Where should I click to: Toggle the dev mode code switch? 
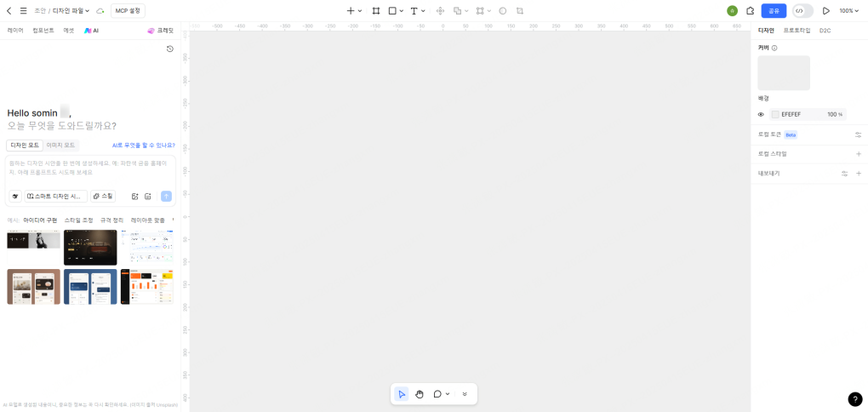pyautogui.click(x=802, y=10)
